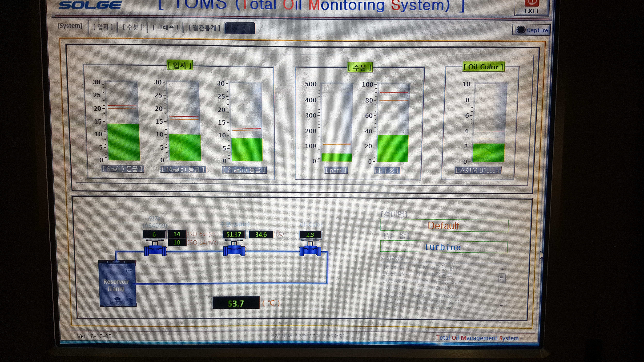
Task: Click the RH [ % ] label
Action: click(x=387, y=171)
